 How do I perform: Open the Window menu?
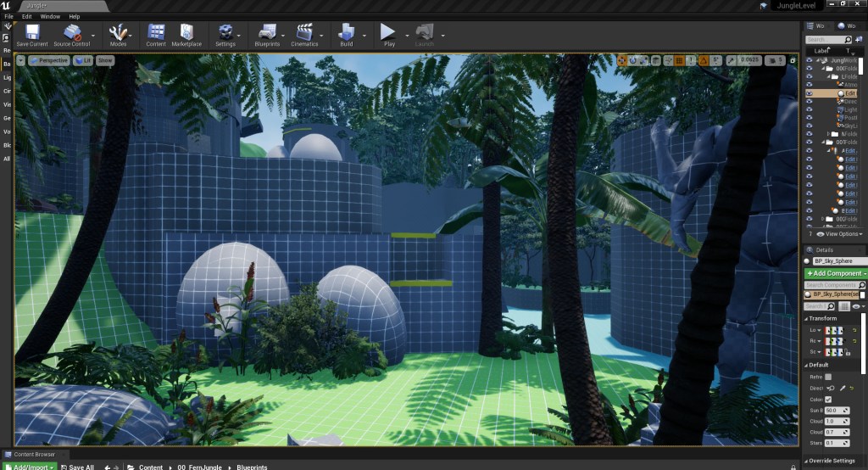[x=50, y=16]
